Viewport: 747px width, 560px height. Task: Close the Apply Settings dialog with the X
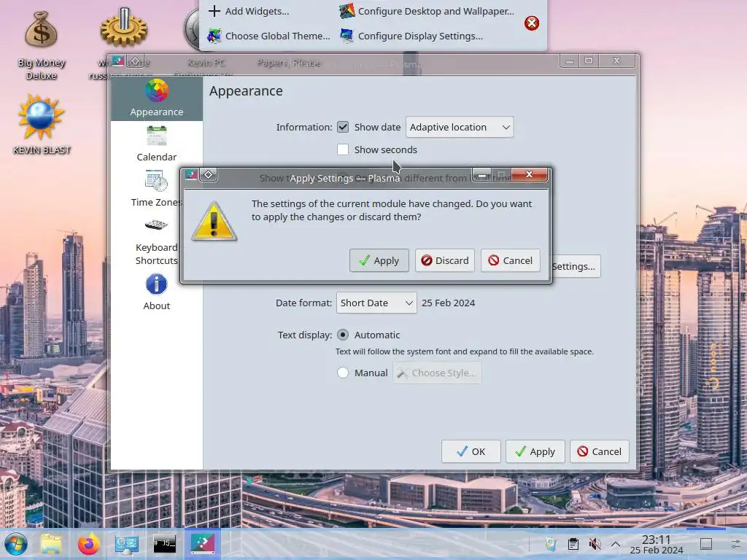point(529,174)
